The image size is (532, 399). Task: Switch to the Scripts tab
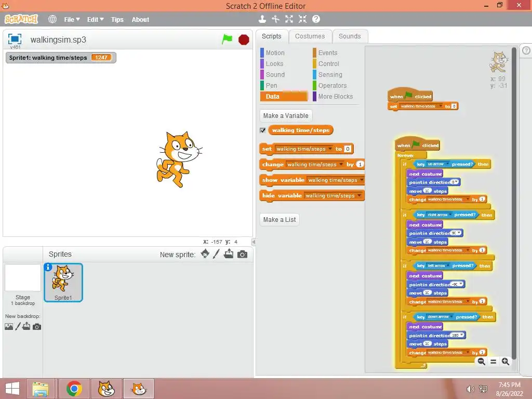[271, 36]
